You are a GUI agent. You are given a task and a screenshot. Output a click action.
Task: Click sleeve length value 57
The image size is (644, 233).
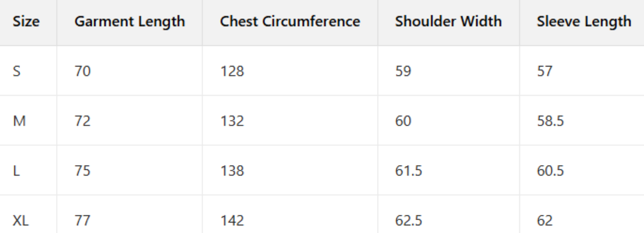coord(545,71)
